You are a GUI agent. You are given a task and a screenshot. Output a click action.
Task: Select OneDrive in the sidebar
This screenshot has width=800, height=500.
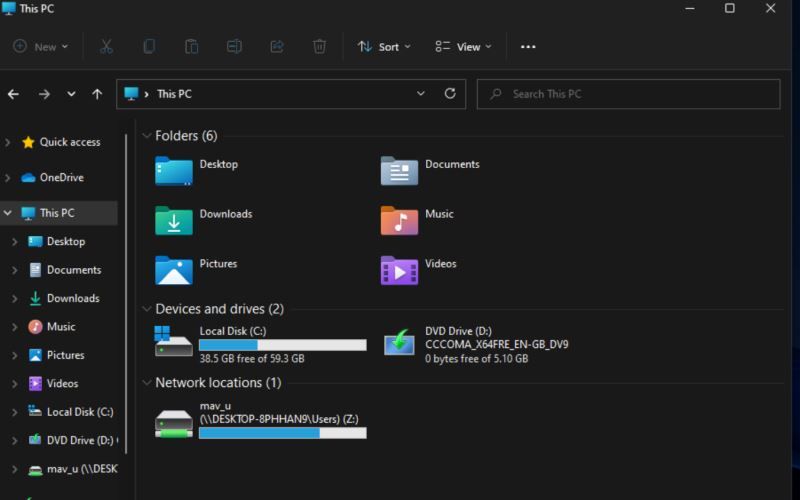click(x=61, y=178)
